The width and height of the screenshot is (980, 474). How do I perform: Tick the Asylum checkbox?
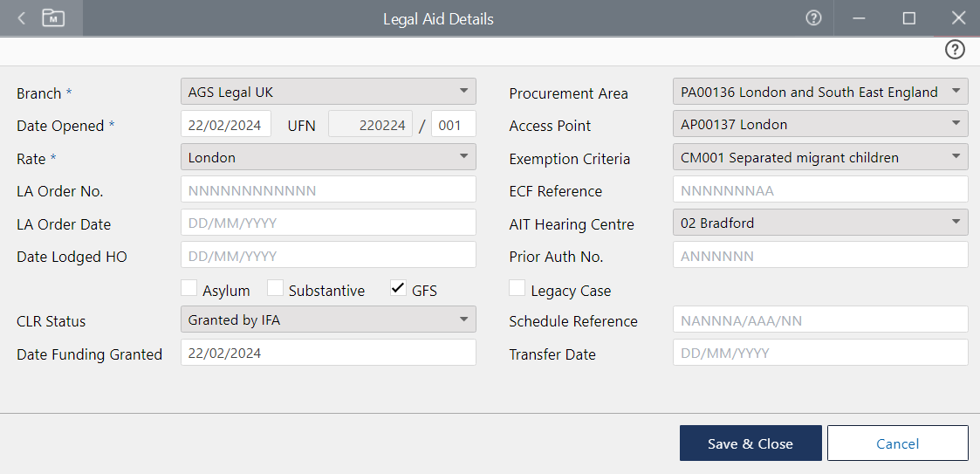188,288
